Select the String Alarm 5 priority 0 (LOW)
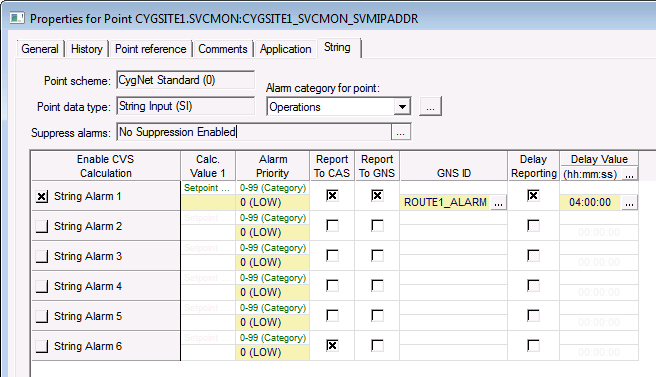Screen dimensions: 656x377 [x=273, y=323]
